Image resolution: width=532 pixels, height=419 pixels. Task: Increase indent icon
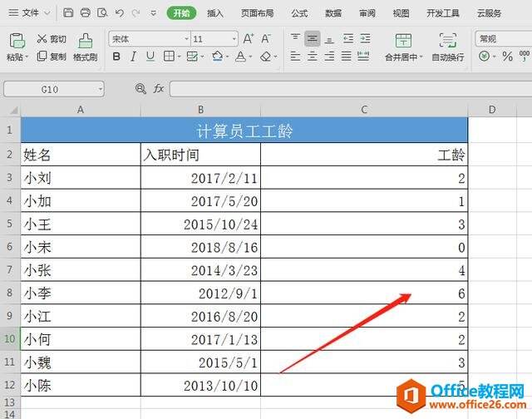tap(365, 38)
